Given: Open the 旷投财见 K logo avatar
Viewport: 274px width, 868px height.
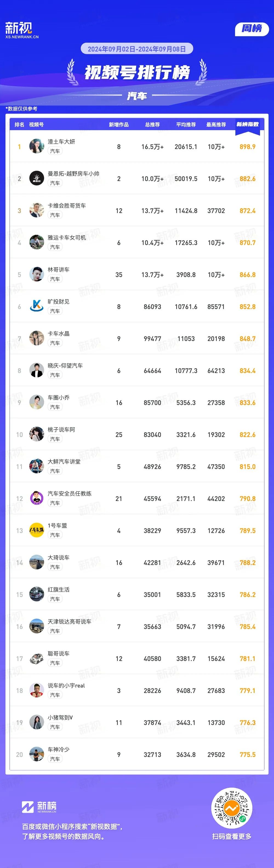Looking at the screenshot, I should pyautogui.click(x=36, y=306).
